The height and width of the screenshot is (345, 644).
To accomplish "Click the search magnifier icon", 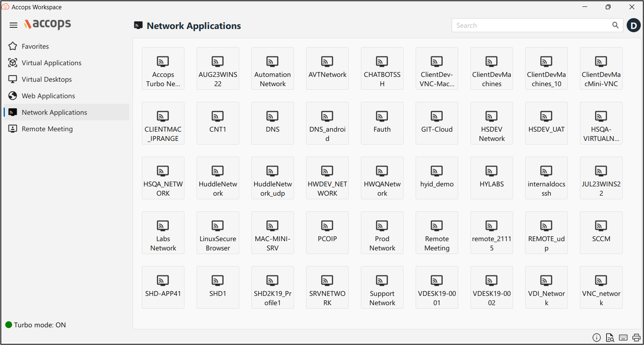I will pos(615,25).
